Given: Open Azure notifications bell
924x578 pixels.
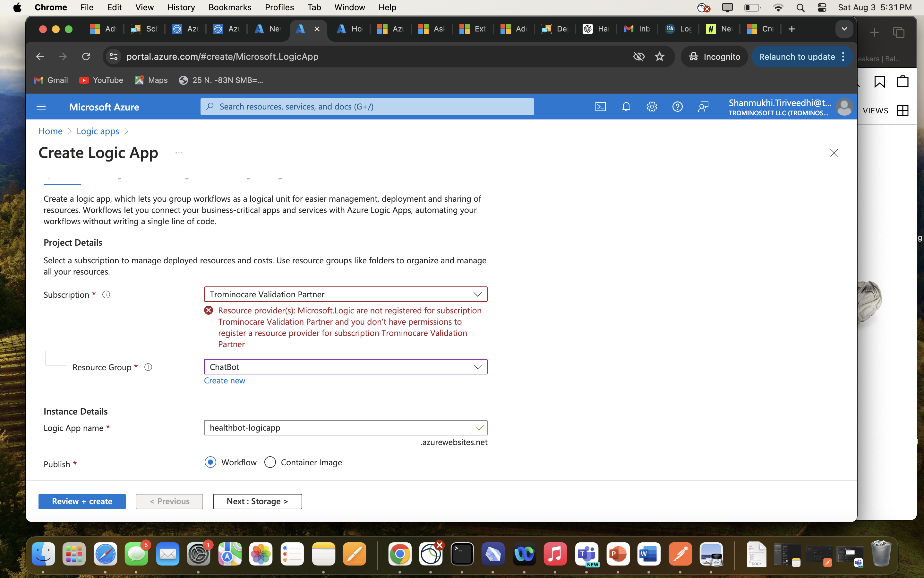Looking at the screenshot, I should [626, 107].
